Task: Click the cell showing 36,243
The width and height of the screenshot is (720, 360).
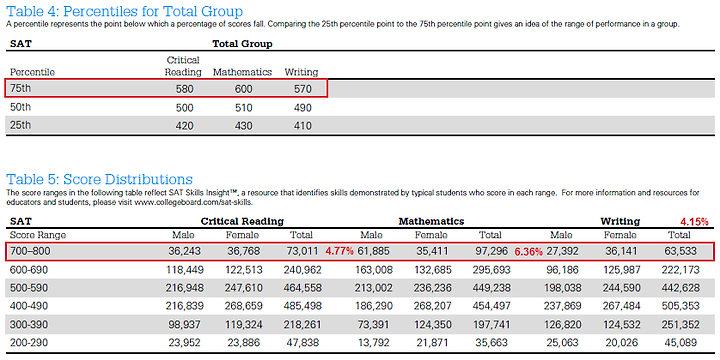Action: [x=186, y=251]
